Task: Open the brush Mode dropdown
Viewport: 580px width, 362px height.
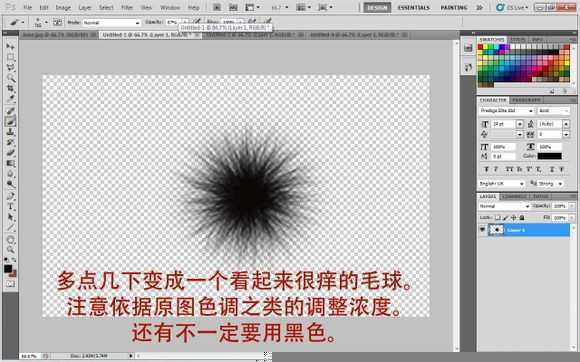Action: point(111,23)
